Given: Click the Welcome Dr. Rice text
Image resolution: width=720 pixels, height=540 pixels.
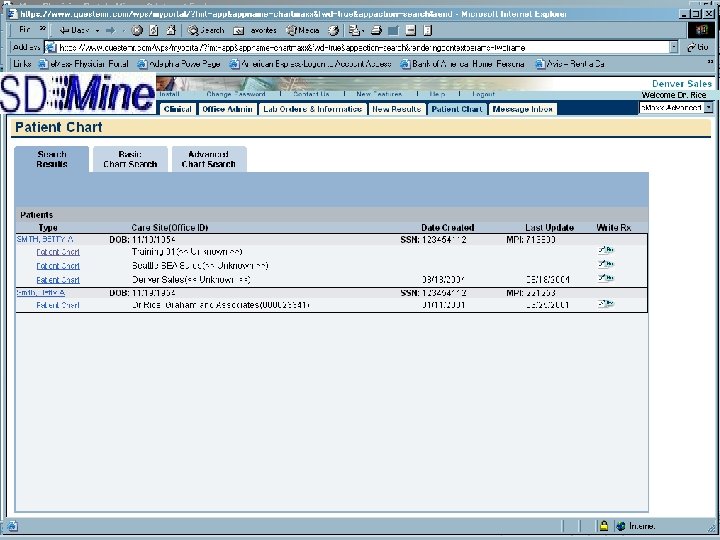Looking at the screenshot, I should click(674, 95).
